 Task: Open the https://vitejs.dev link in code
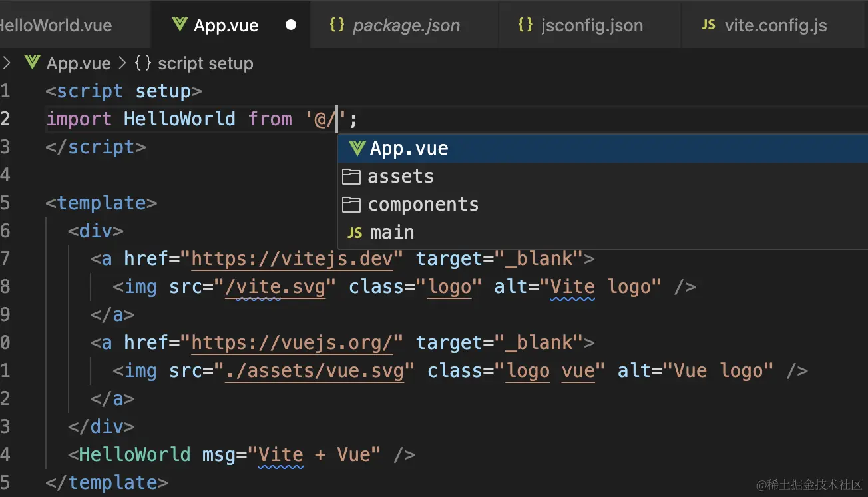click(292, 258)
